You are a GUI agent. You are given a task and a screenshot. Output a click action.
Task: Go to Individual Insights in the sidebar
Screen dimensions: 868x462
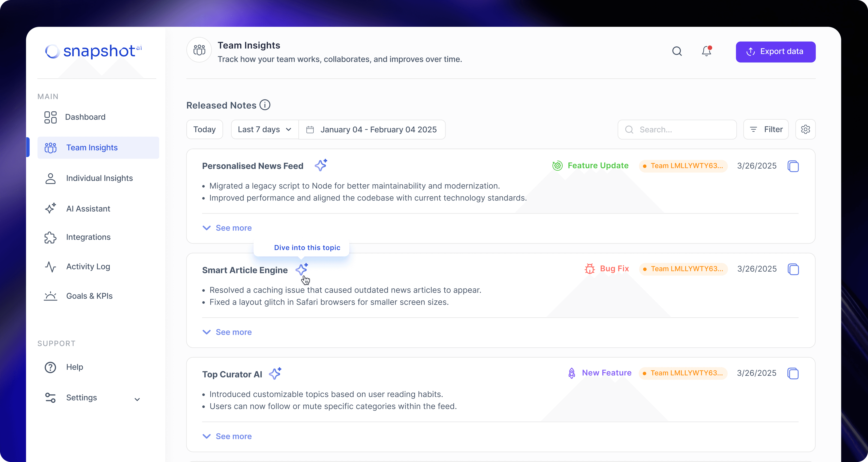pyautogui.click(x=99, y=178)
